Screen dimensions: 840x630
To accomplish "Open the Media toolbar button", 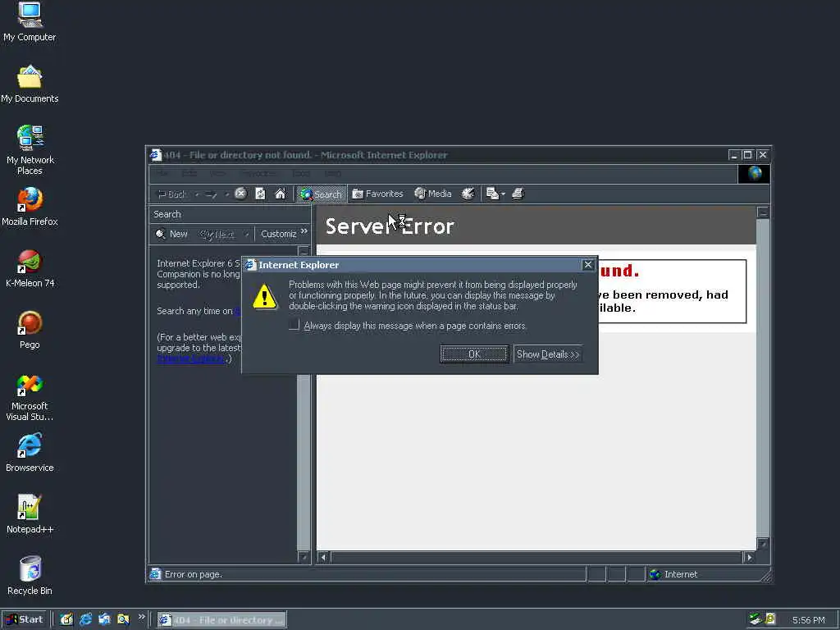I will (433, 194).
